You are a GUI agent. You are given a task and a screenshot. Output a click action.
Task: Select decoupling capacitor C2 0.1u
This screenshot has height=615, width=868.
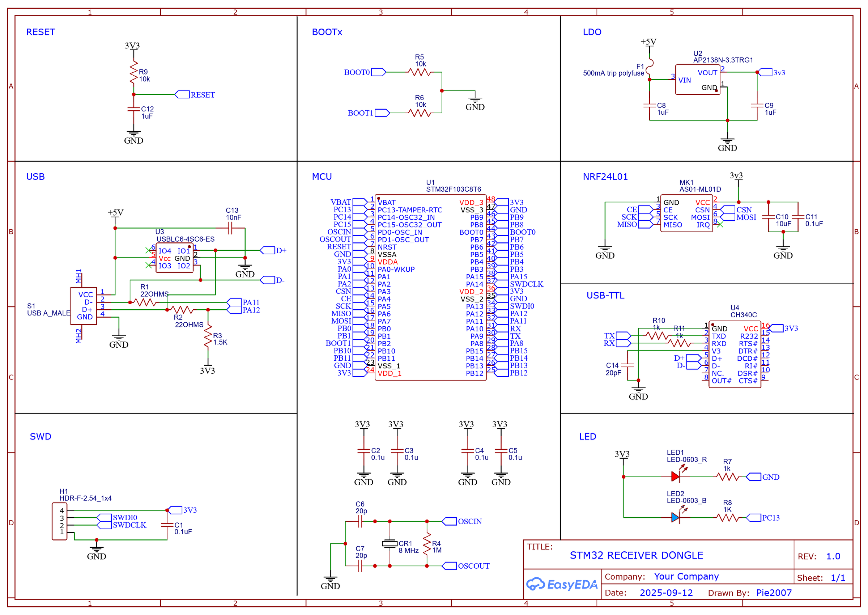click(364, 451)
